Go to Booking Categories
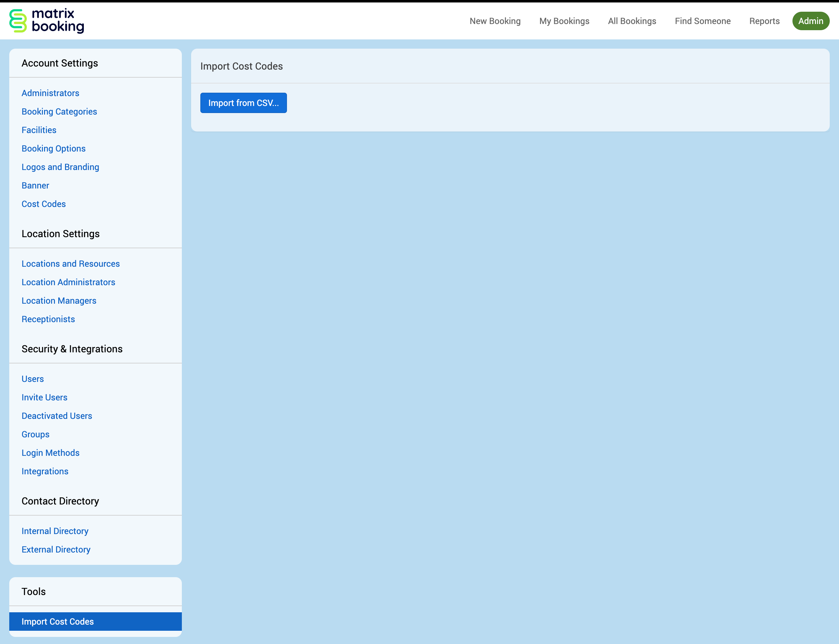Viewport: 839px width, 644px height. (59, 111)
